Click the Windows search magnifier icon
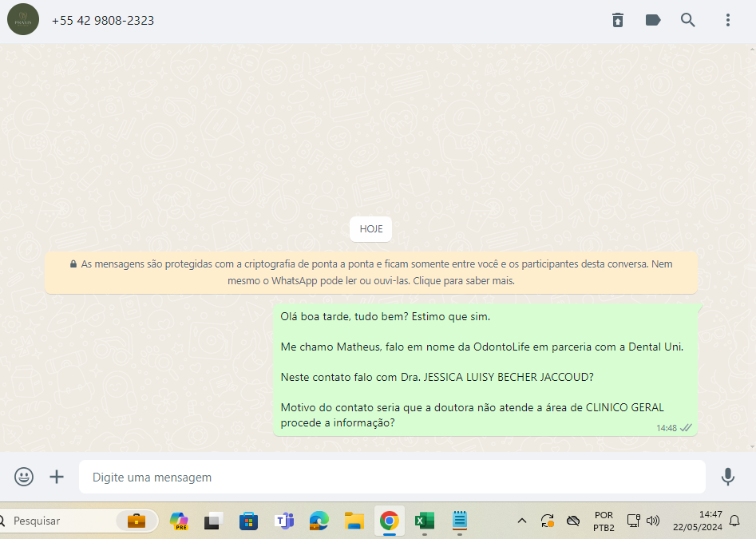756x539 pixels. coord(2,521)
